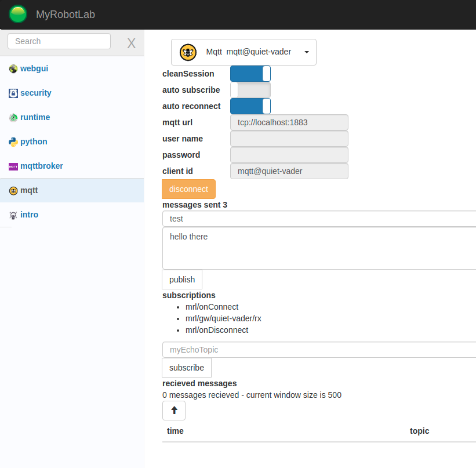Screen dimensions: 476x468
Task: Click the python snake logo icon
Action: 13,142
